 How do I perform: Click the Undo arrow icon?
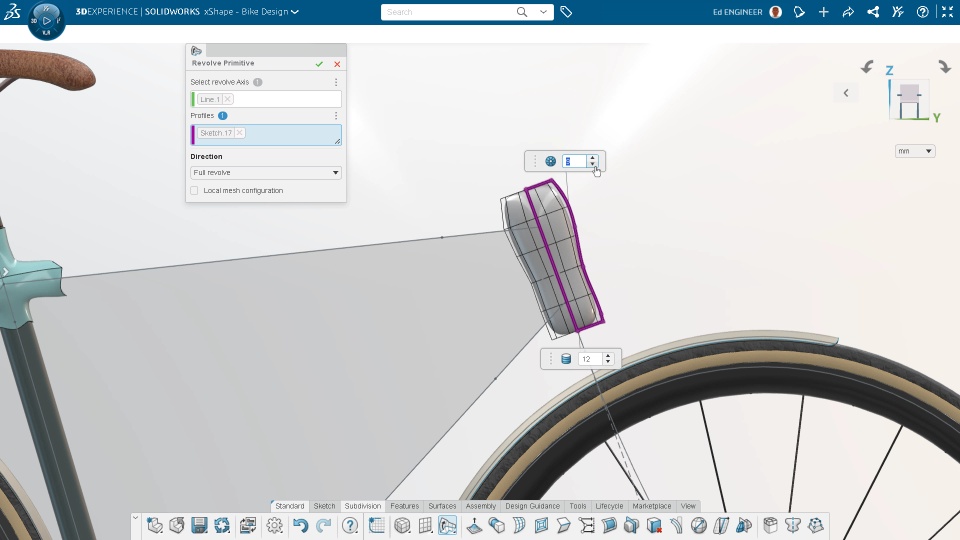click(x=300, y=525)
